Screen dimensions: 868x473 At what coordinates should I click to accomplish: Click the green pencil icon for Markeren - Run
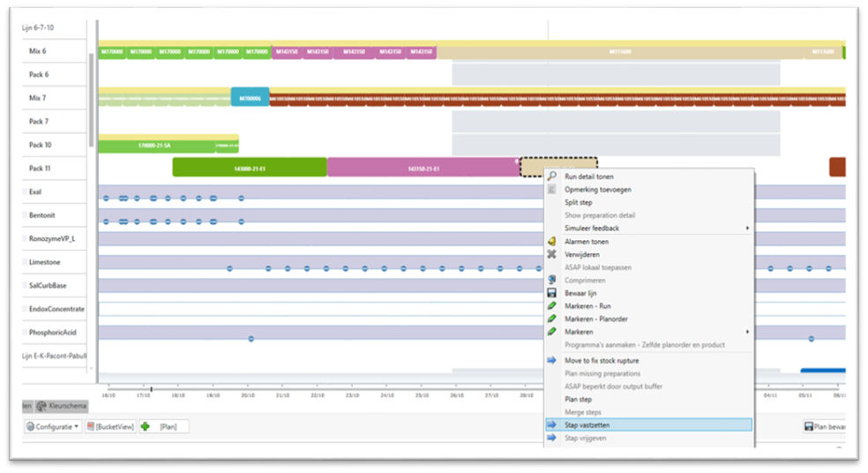(x=552, y=306)
